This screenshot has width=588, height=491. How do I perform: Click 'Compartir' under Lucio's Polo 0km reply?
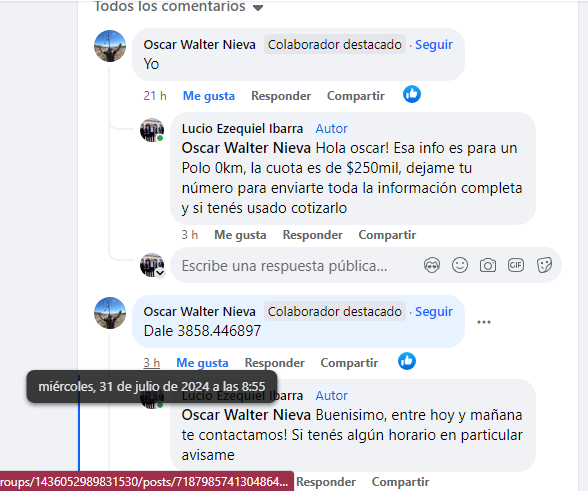[387, 235]
